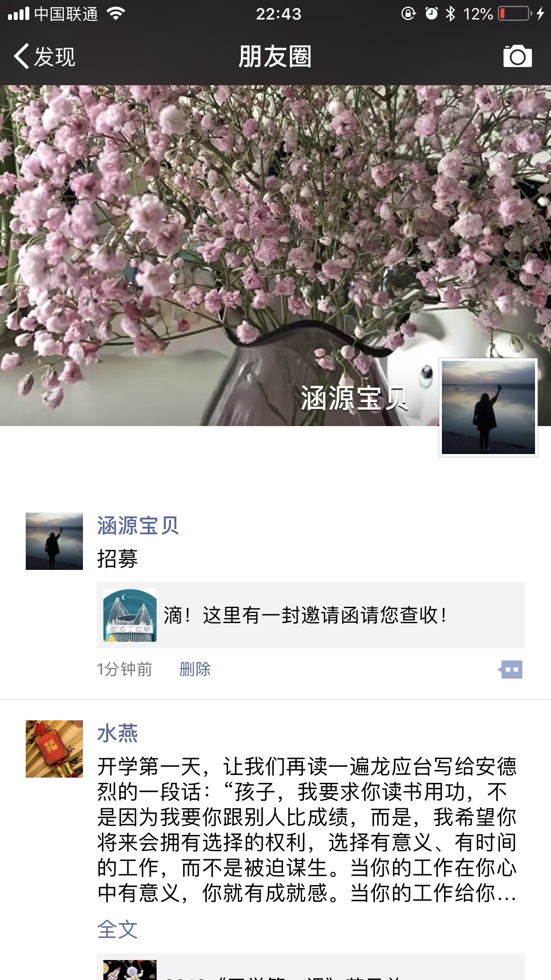
Task: Tap the invitation article thumbnail image
Action: coord(130,615)
